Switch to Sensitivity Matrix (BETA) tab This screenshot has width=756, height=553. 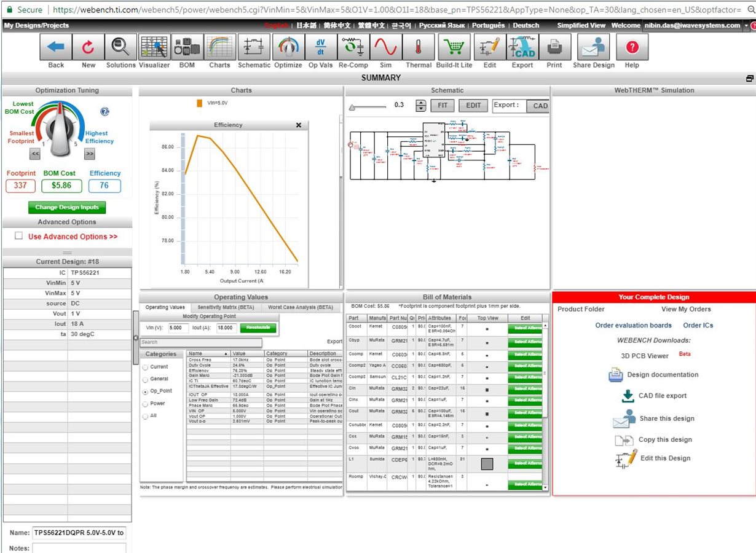[226, 307]
